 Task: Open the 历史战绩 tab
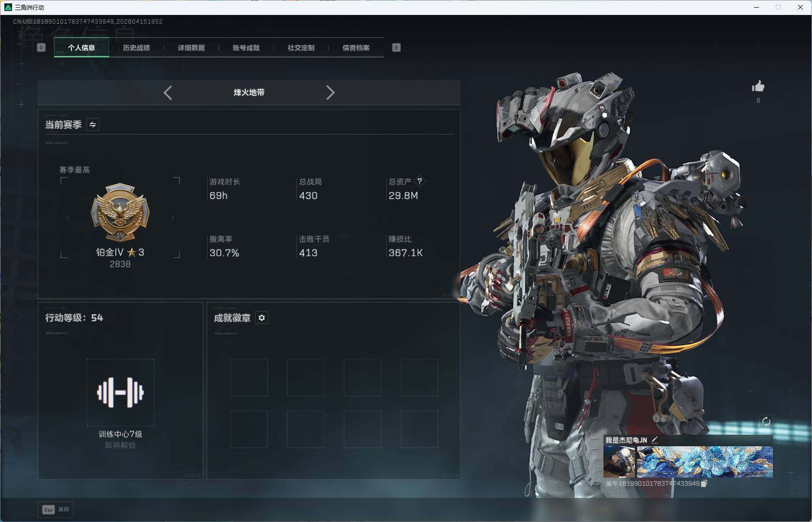click(136, 48)
